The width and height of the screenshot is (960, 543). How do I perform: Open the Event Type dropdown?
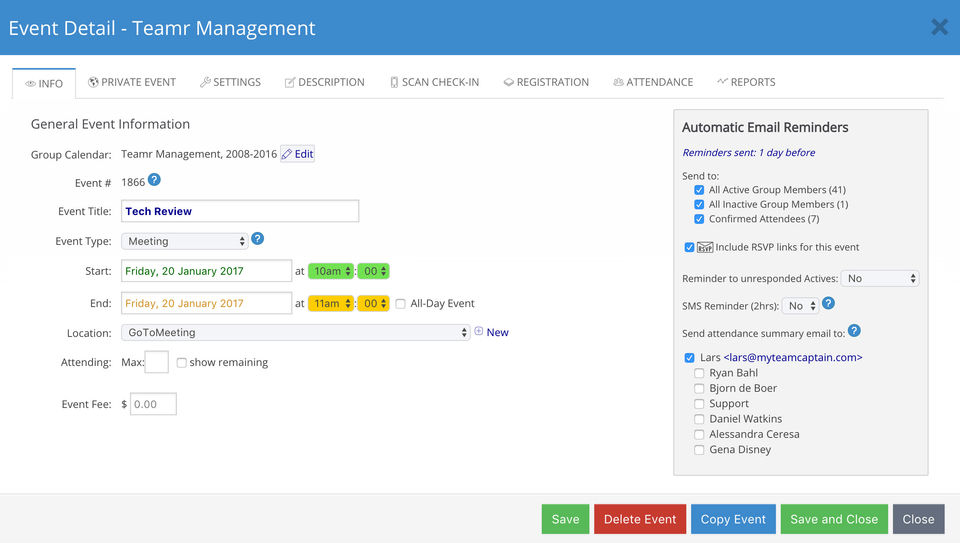[x=184, y=241]
